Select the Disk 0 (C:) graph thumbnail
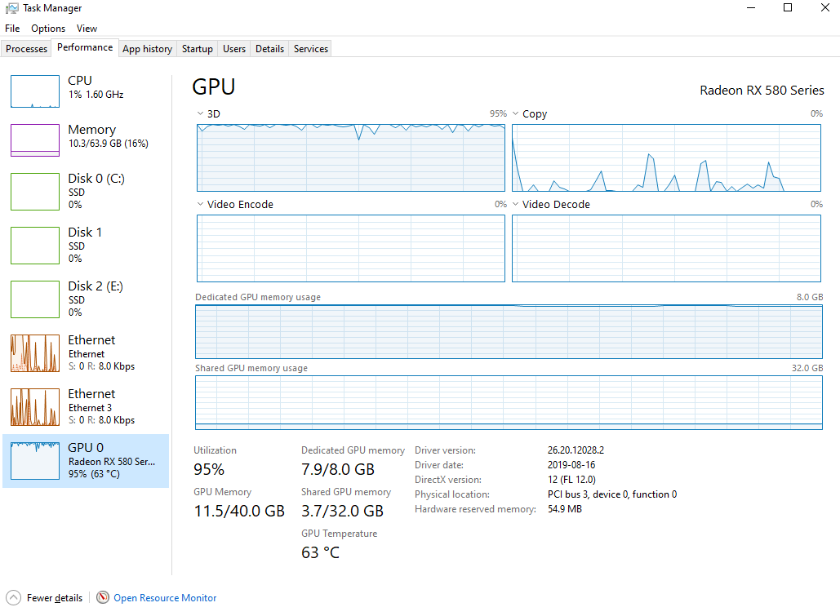Viewport: 840px width, 616px height. pos(35,191)
